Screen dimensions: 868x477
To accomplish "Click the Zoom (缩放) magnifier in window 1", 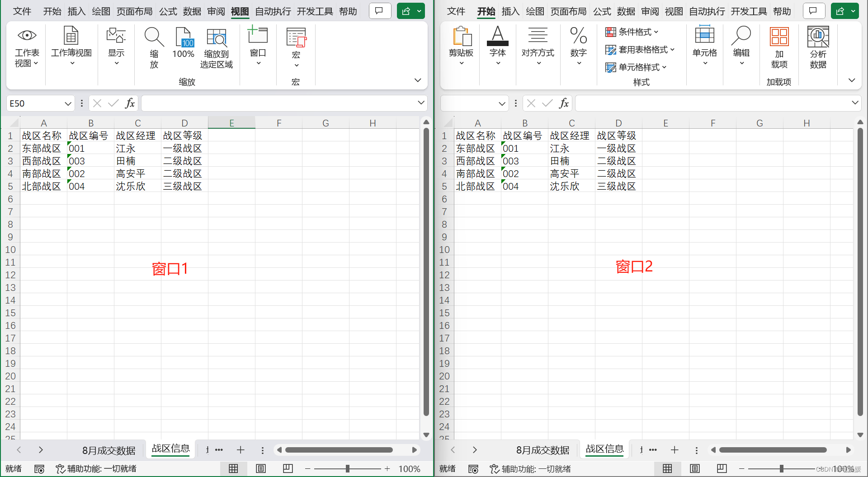I will (x=154, y=47).
